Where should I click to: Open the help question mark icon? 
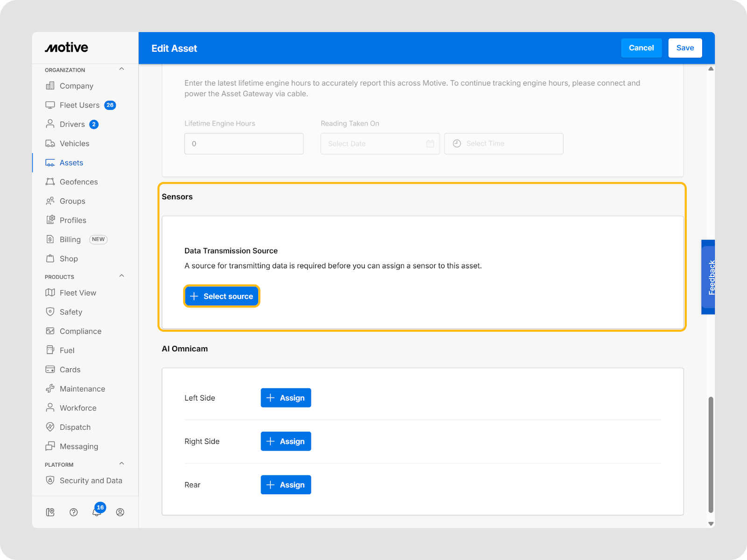click(x=73, y=512)
